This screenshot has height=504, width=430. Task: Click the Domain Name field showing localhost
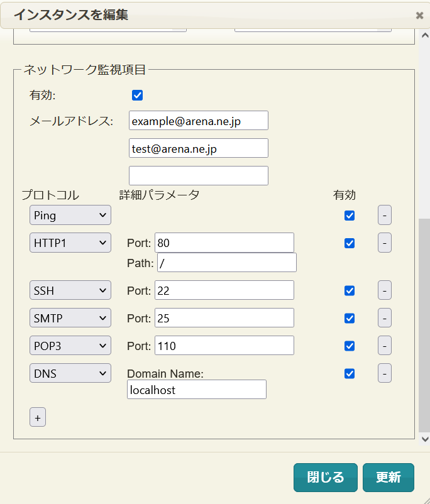tap(197, 390)
